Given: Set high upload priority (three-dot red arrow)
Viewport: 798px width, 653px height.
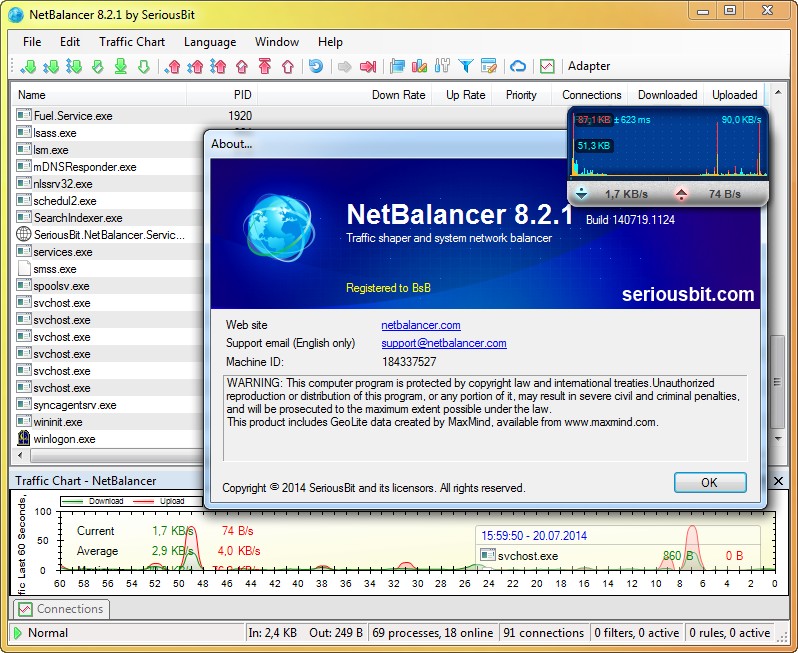Looking at the screenshot, I should [x=218, y=66].
